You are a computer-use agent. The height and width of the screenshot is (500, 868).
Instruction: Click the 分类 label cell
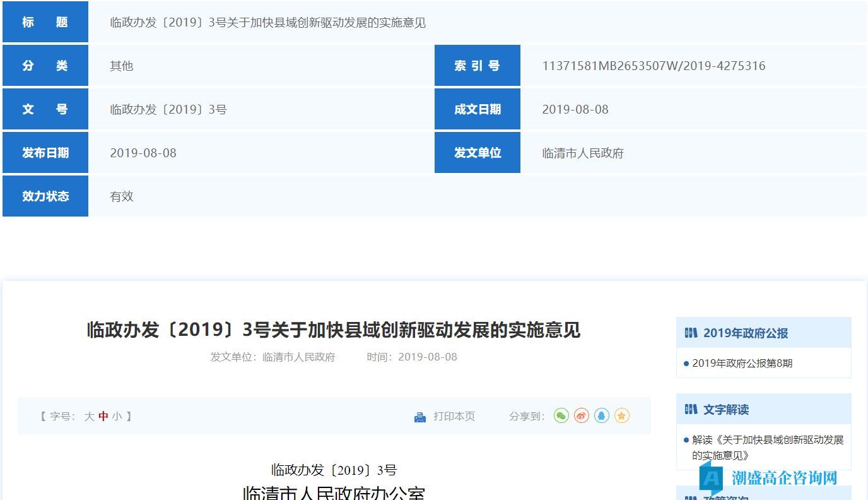[45, 66]
